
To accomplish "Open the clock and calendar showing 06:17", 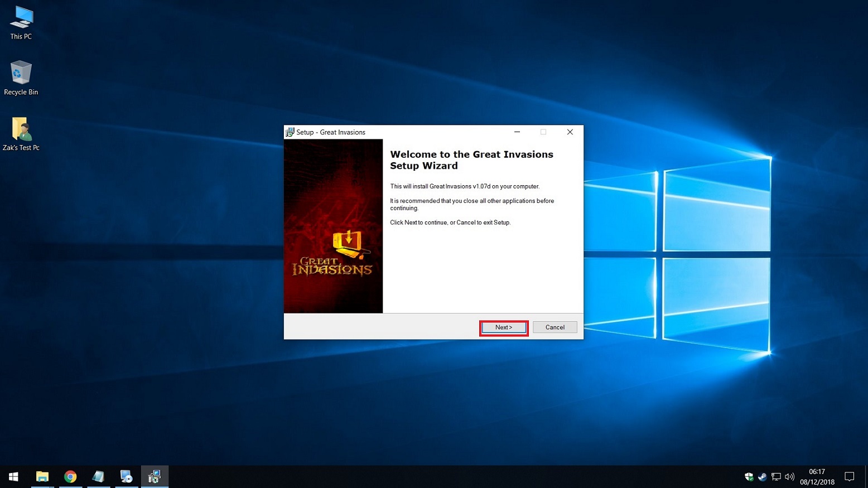I will (817, 477).
